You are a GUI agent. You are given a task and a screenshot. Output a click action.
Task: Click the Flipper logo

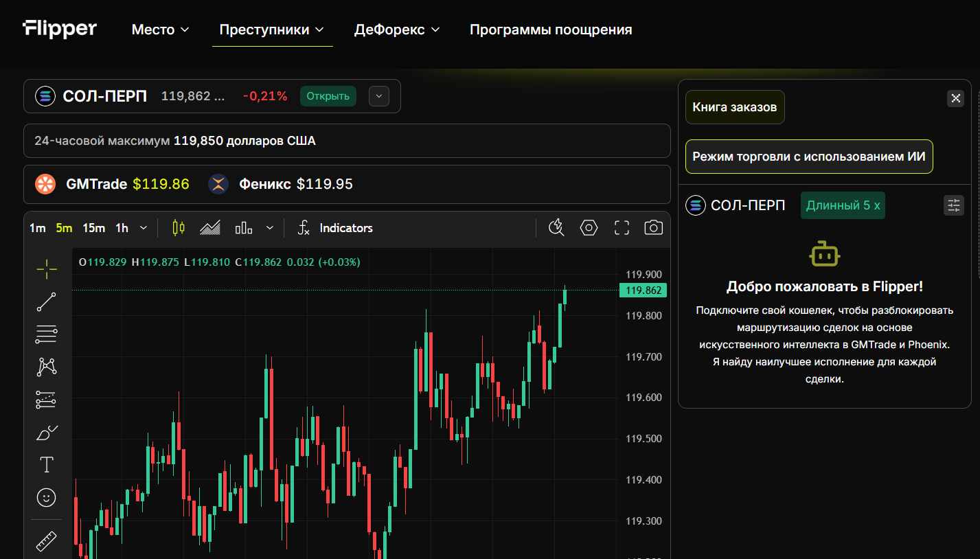click(x=59, y=29)
